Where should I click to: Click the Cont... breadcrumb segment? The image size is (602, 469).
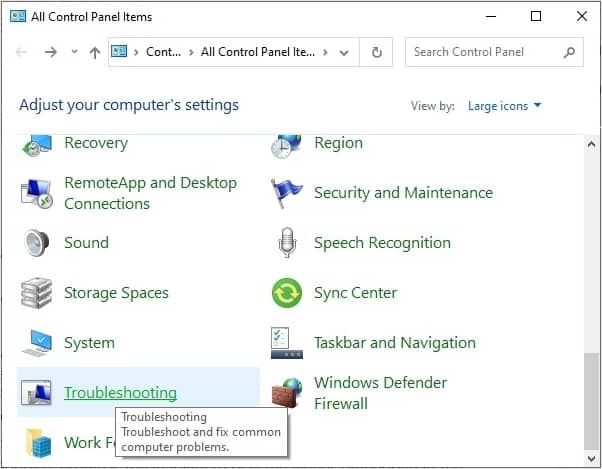[163, 51]
